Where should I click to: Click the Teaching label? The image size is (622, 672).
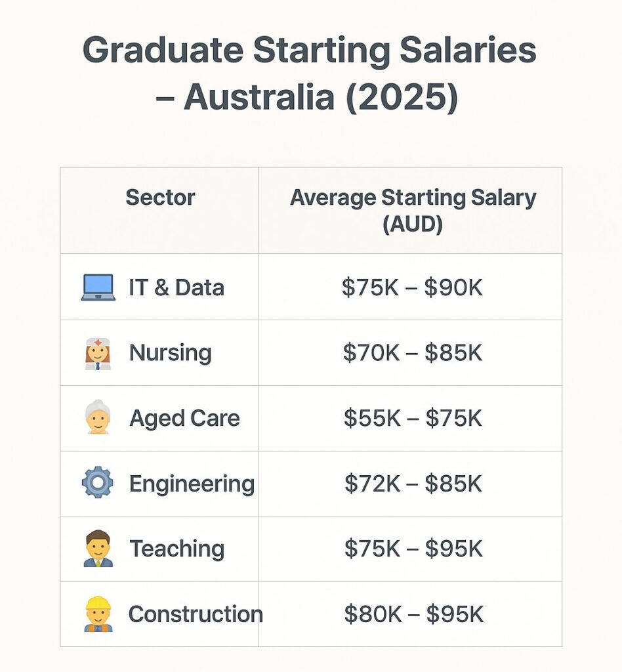pos(177,549)
